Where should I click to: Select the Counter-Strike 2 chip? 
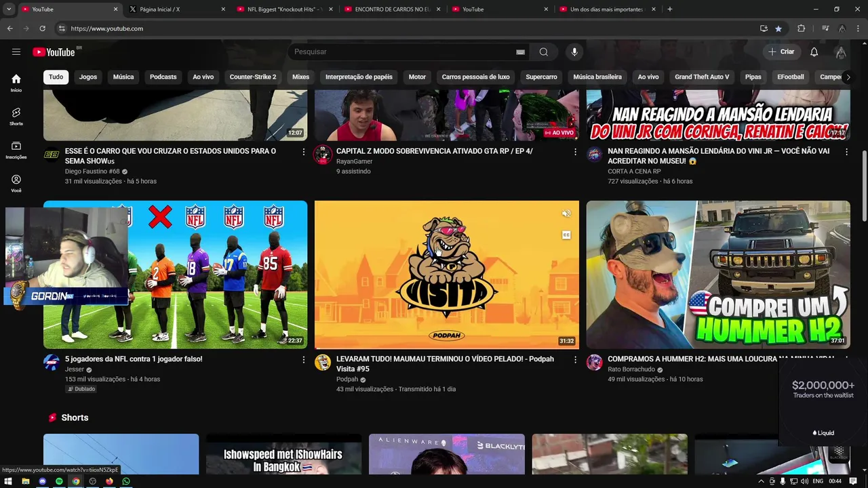coord(253,77)
